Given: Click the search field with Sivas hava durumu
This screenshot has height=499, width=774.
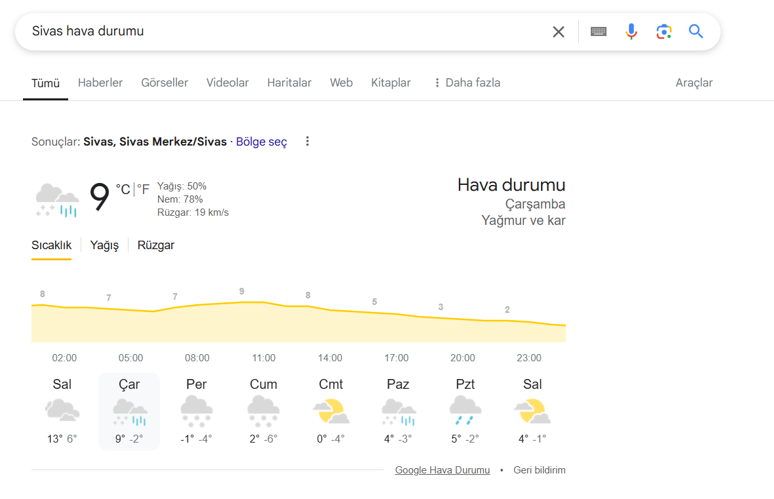Looking at the screenshot, I should tap(280, 32).
